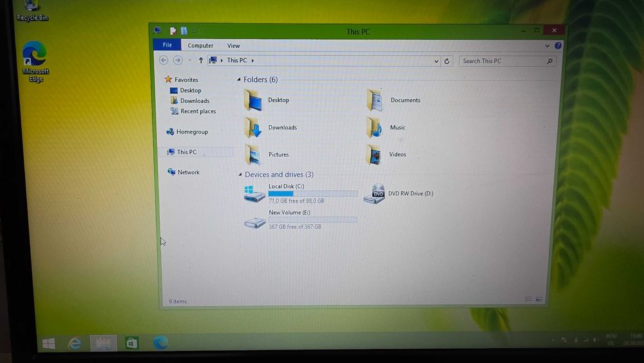Open Help question mark icon
This screenshot has height=363, width=644.
coord(558,46)
